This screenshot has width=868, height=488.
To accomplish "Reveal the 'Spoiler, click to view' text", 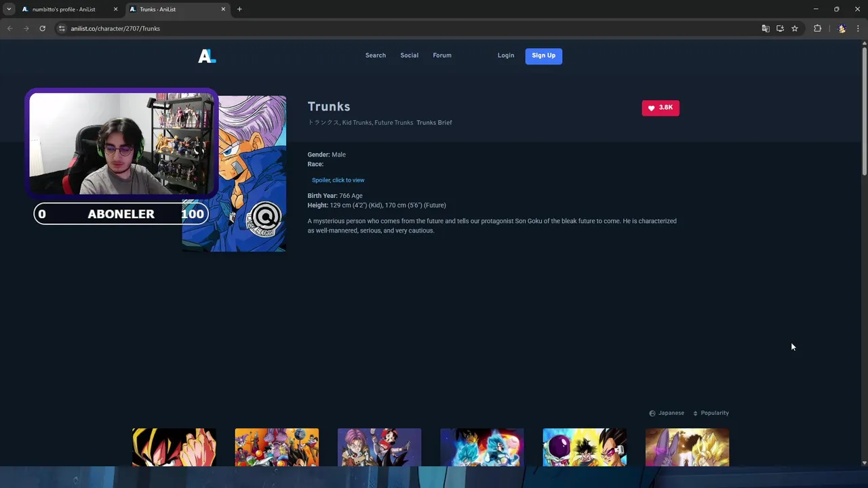I will pos(338,180).
